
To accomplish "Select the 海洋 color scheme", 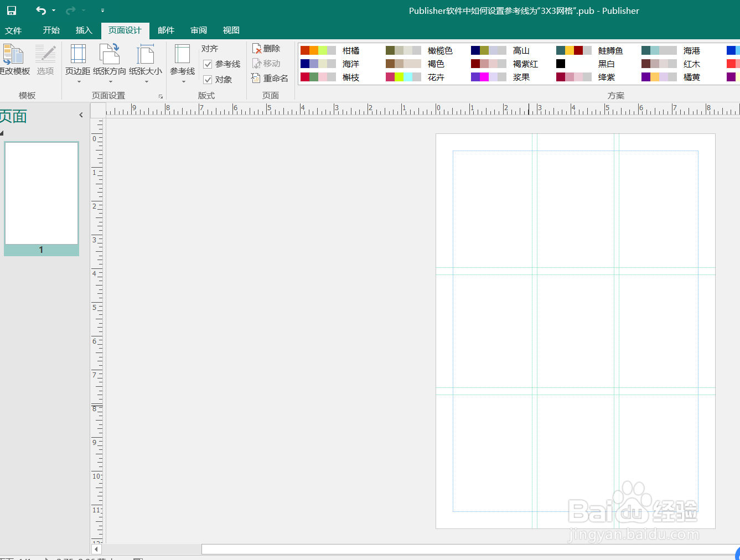I will click(330, 64).
